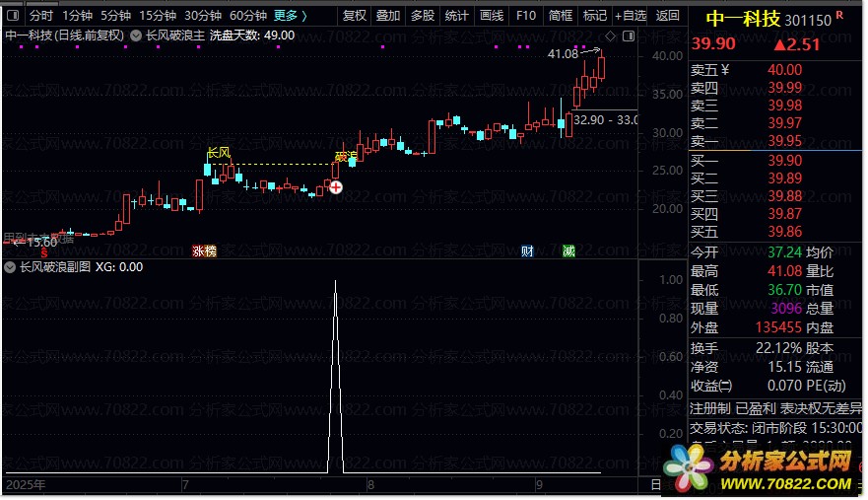Click the 15.60 low price label on chart

pos(42,243)
